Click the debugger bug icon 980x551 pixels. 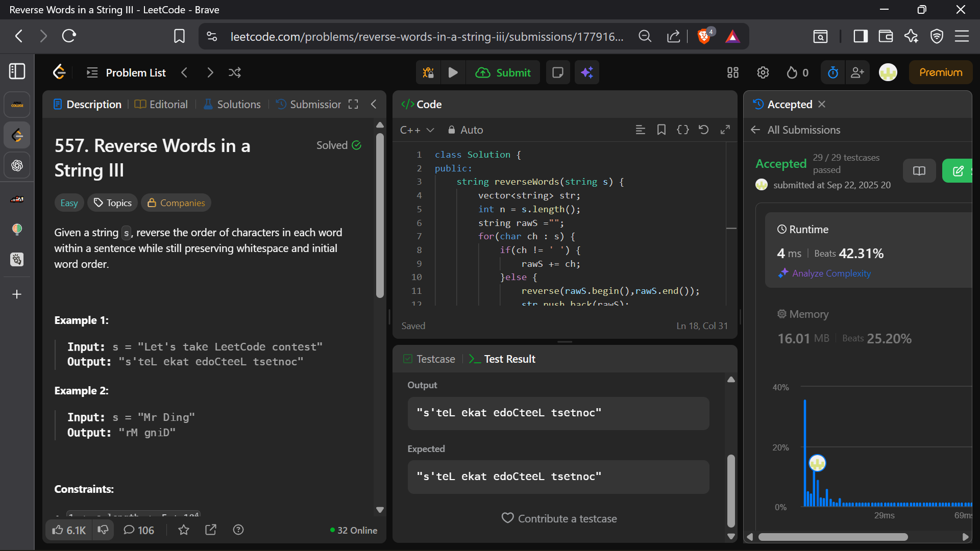pos(428,73)
